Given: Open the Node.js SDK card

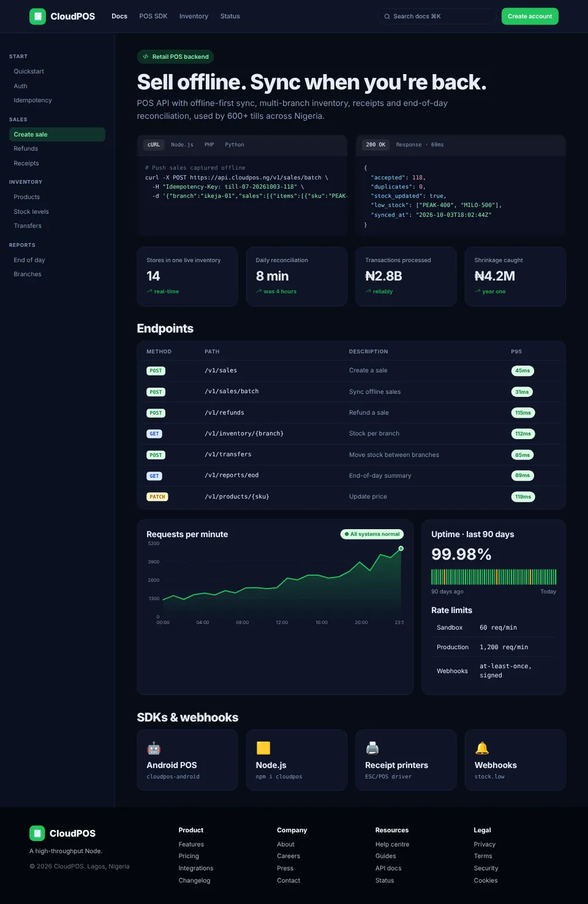Looking at the screenshot, I should (x=296, y=760).
